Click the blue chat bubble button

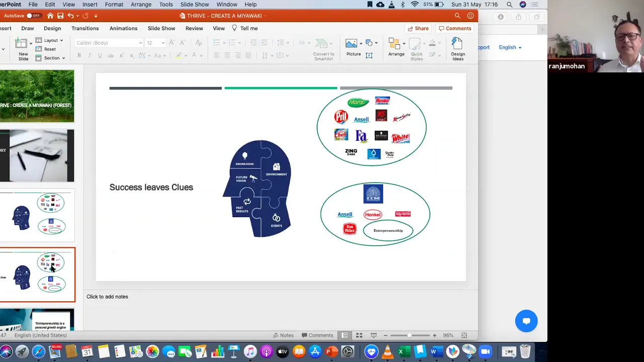pyautogui.click(x=526, y=321)
